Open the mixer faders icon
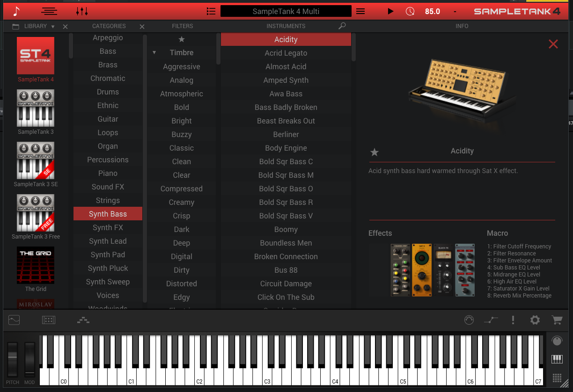 (x=82, y=11)
